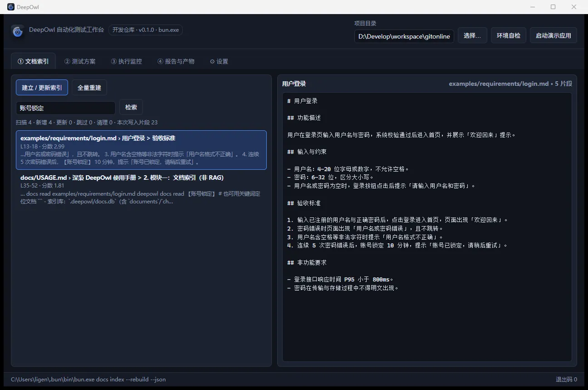This screenshot has width=588, height=390.
Task: Click the 退出码 0 status text
Action: tap(566, 379)
